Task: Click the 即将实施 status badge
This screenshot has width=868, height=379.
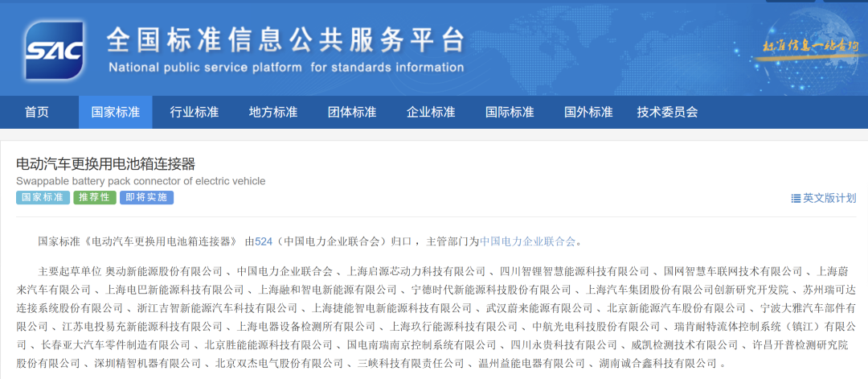Action: click(x=147, y=198)
